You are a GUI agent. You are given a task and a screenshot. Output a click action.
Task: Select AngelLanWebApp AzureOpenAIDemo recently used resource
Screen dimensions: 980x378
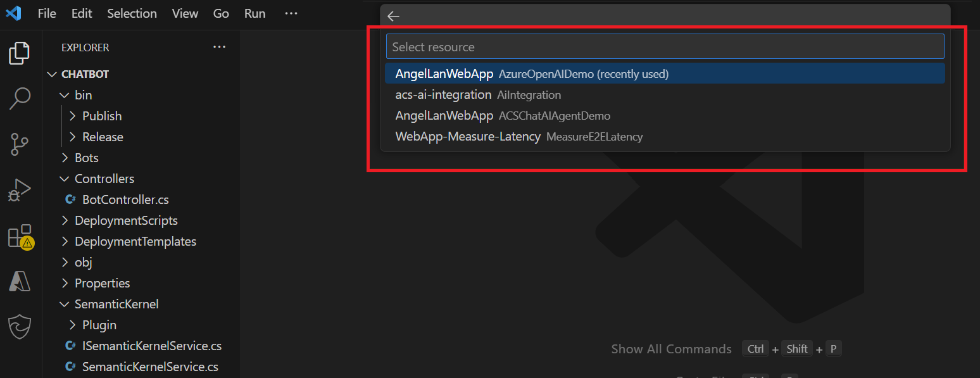click(665, 73)
